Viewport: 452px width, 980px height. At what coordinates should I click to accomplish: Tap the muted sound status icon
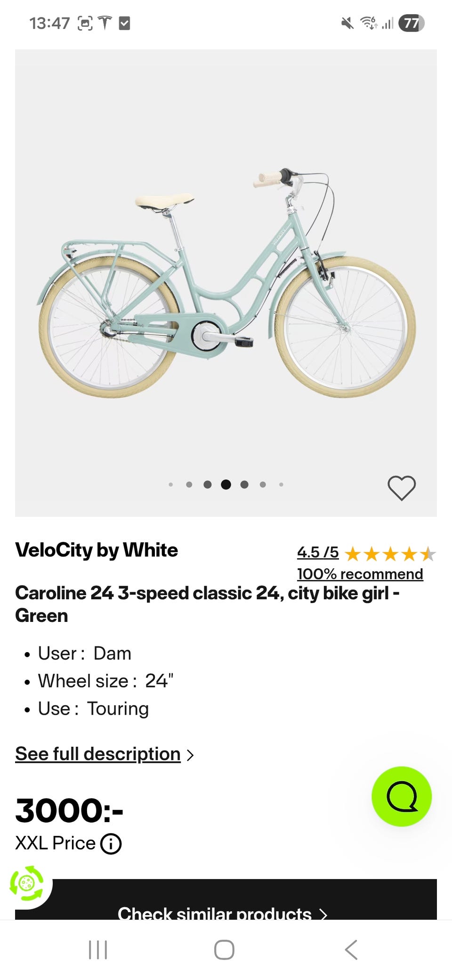point(347,23)
